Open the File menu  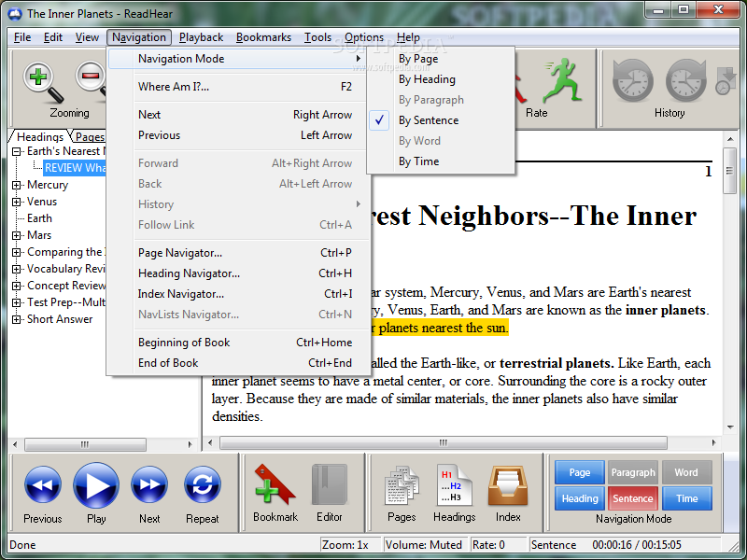tap(22, 37)
